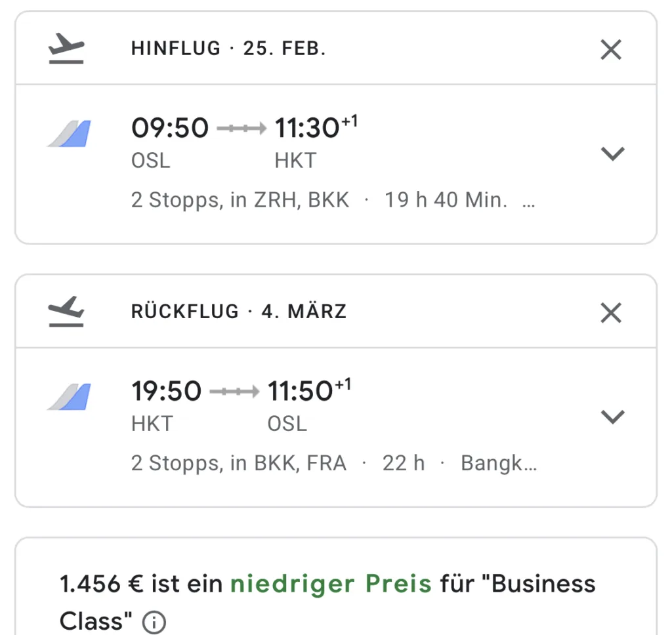
Task: Click the 2 Stopps in BKK, FRA text
Action: tap(238, 463)
